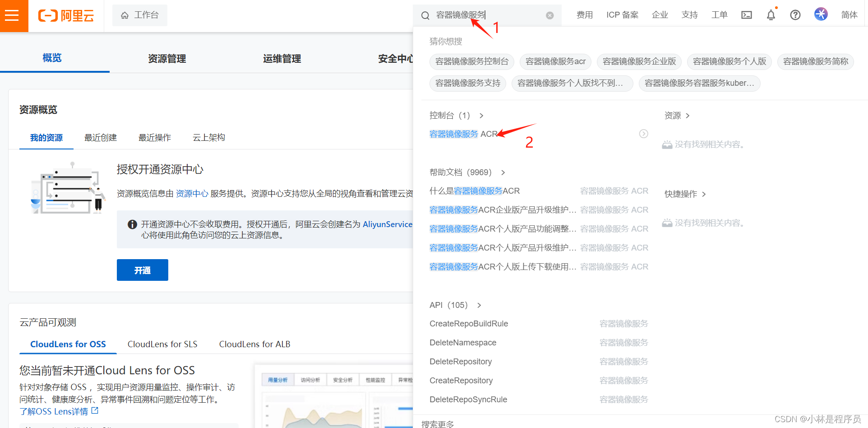Select the 安全中心 tab

pyautogui.click(x=396, y=59)
